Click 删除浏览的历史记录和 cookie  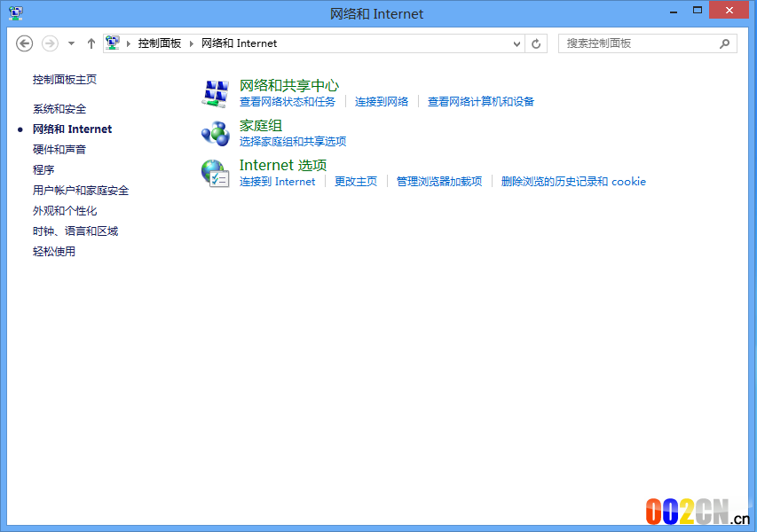(x=573, y=182)
